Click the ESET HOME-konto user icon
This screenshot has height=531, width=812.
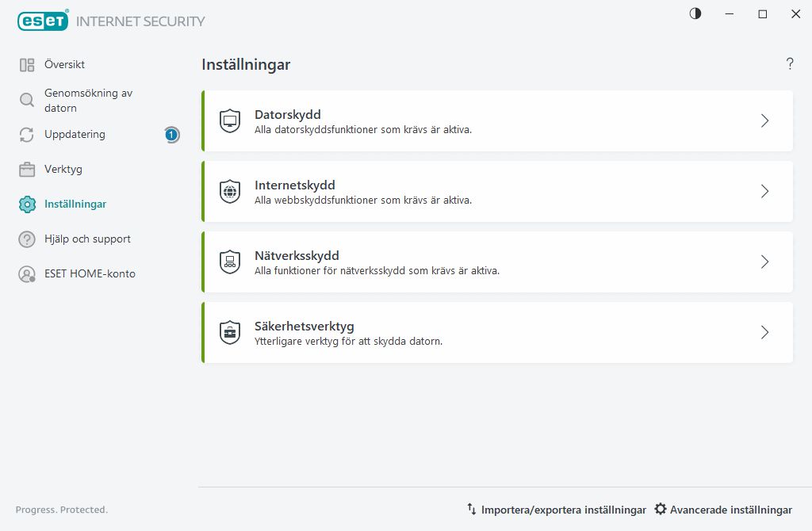pos(27,274)
